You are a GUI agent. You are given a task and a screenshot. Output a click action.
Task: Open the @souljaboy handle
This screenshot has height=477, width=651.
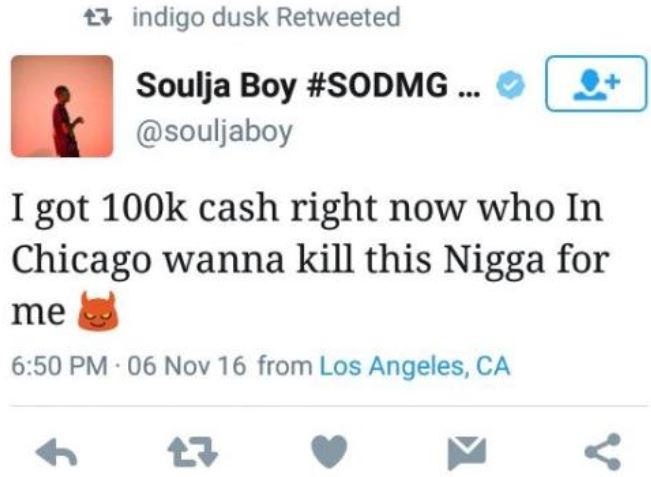click(214, 132)
